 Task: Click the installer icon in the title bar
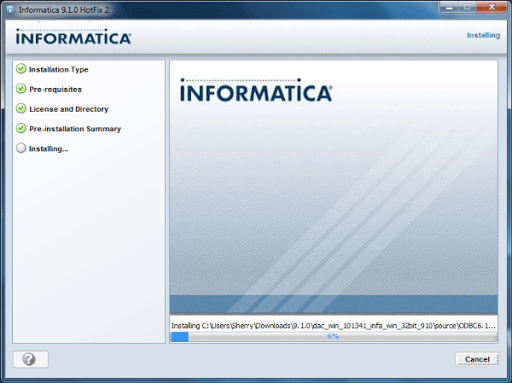[x=10, y=10]
